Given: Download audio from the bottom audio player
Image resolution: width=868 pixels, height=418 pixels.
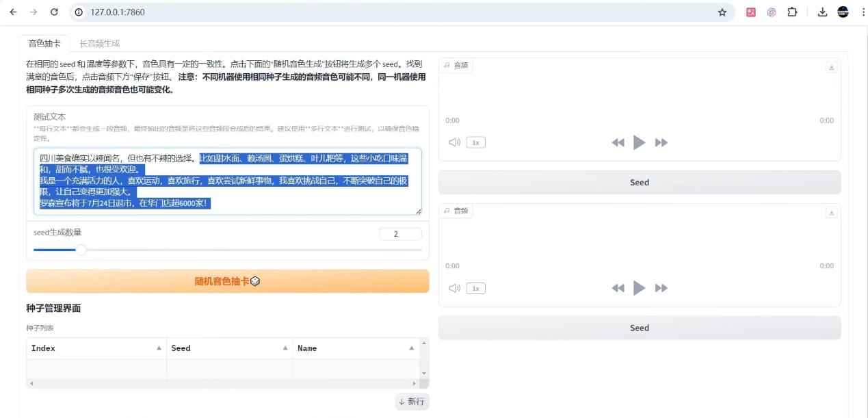Looking at the screenshot, I should [831, 213].
